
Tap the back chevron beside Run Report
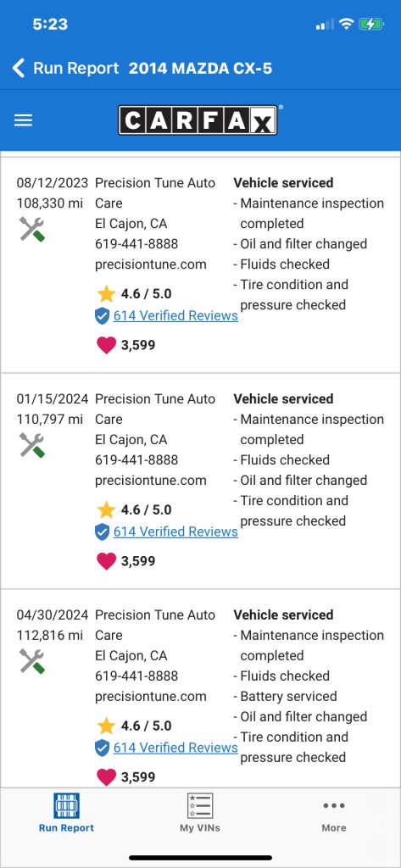19,68
